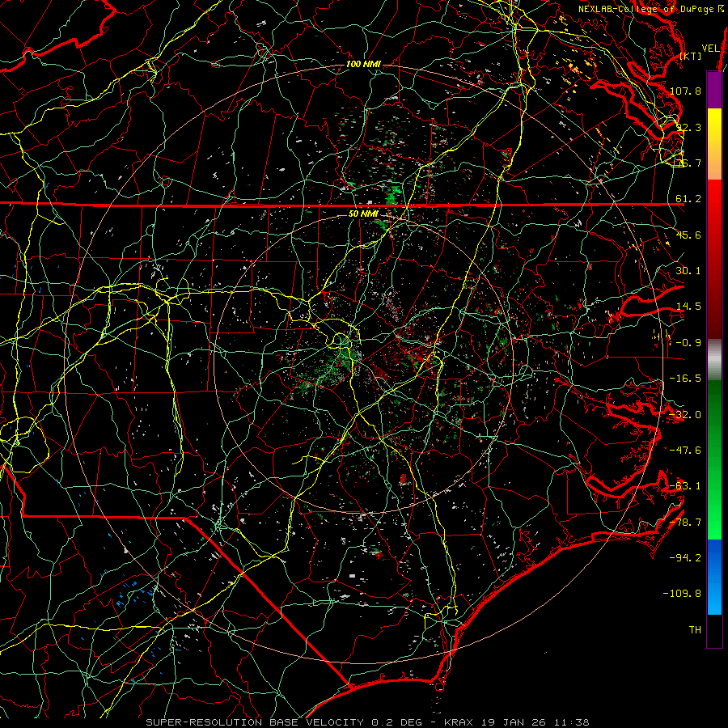Click the 30.1 value on velocity scale
728x728 pixels.
688,271
